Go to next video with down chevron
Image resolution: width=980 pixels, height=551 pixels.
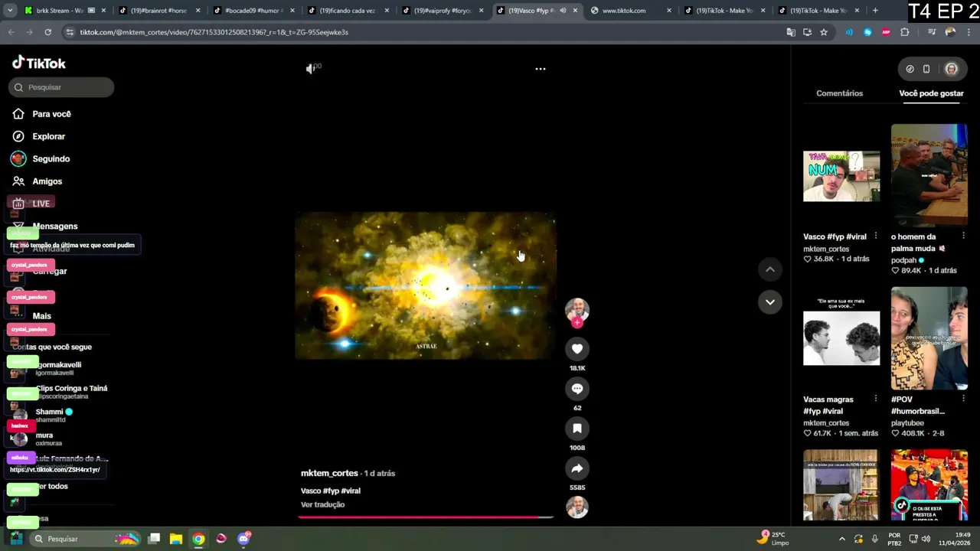(x=770, y=302)
